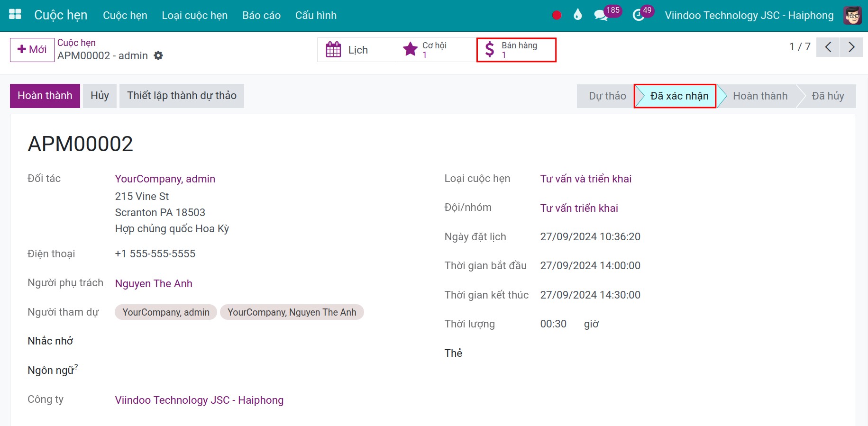Mark appointment done with Hoàn thành button
The height and width of the screenshot is (426, 868).
(45, 96)
